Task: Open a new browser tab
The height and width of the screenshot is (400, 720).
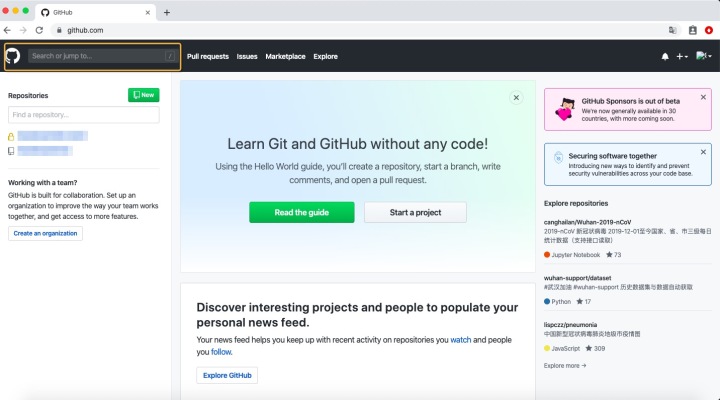Action: (167, 12)
